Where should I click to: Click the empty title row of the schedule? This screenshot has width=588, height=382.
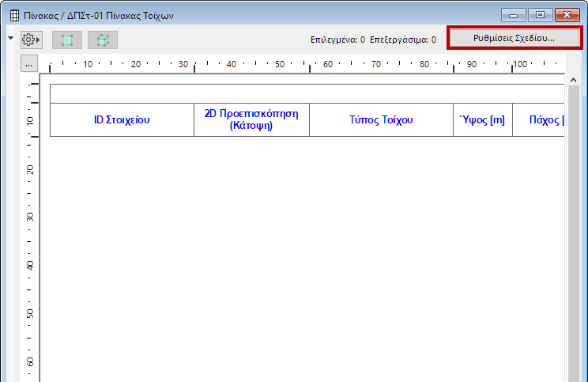coord(307,94)
